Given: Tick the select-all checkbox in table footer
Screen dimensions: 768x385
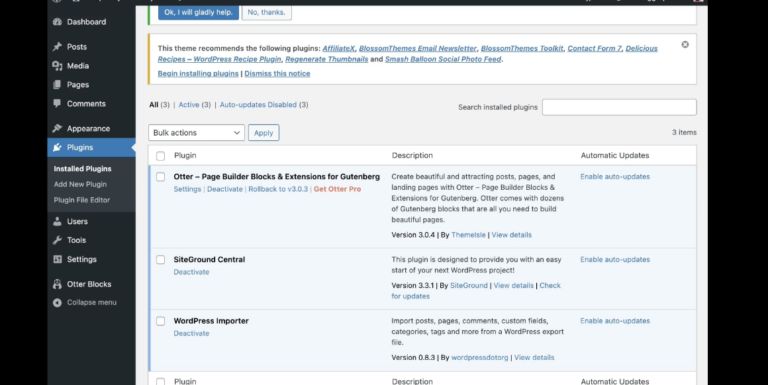Looking at the screenshot, I should click(161, 382).
